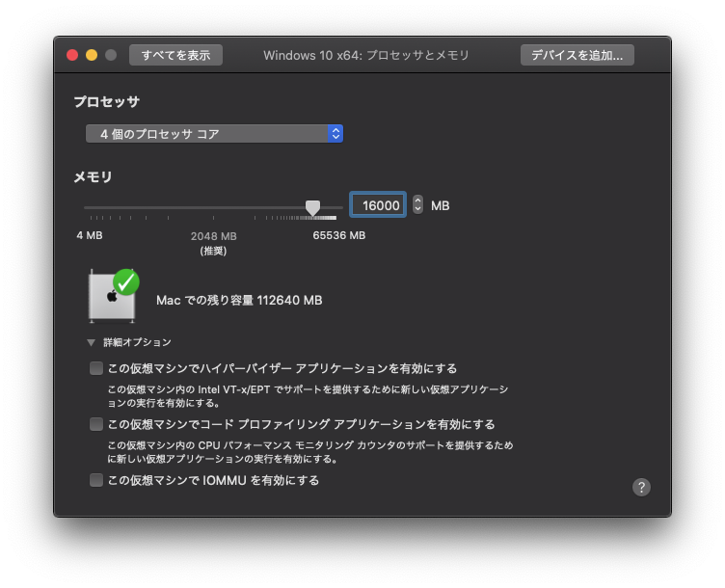
Task: Toggle コード プロファイリング アプリケーション checkbox
Action: pos(96,424)
